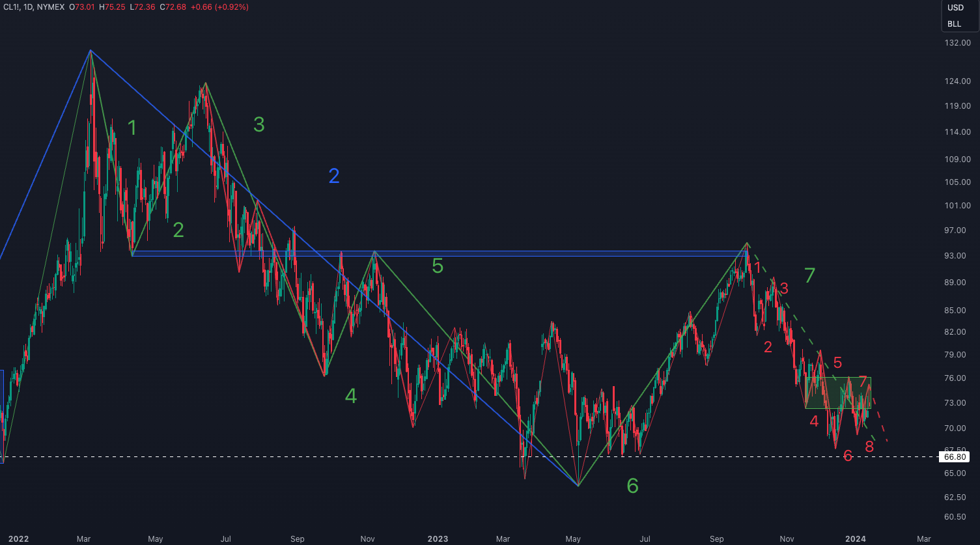This screenshot has height=545, width=980.
Task: Select the blue wave label 2
Action: tap(334, 176)
